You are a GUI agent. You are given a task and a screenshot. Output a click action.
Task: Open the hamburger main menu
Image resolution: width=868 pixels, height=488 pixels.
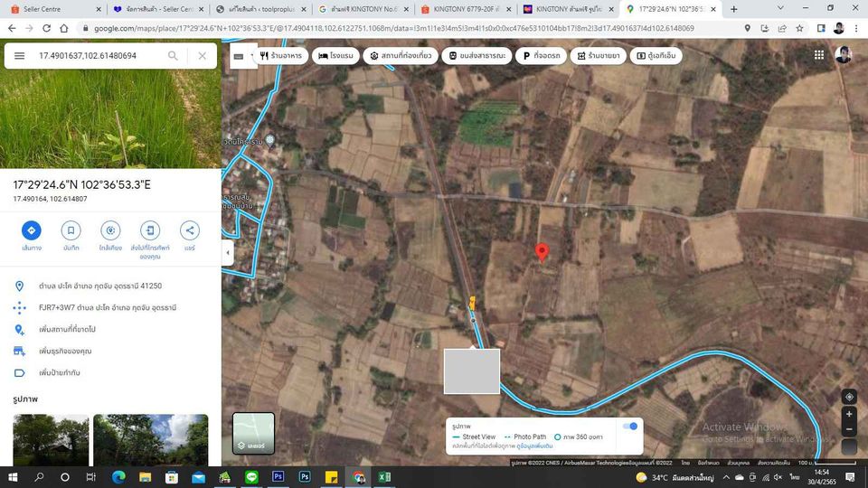[x=19, y=55]
